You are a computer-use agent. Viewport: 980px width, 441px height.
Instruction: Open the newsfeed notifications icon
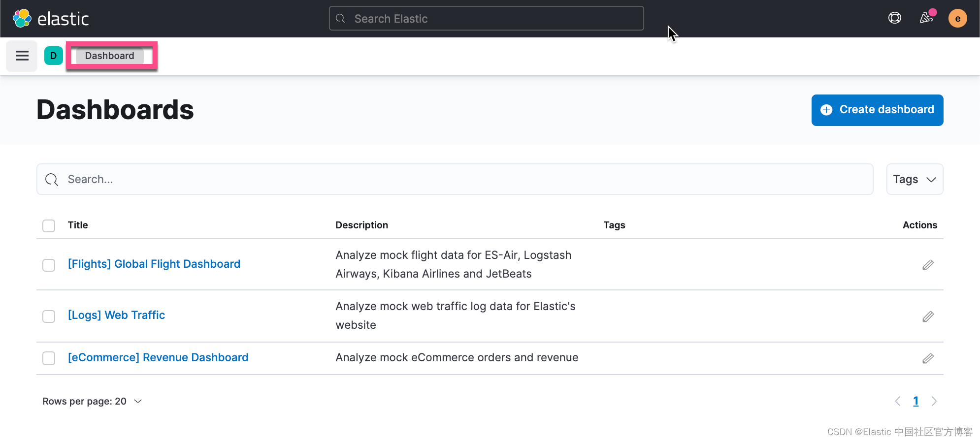(926, 18)
